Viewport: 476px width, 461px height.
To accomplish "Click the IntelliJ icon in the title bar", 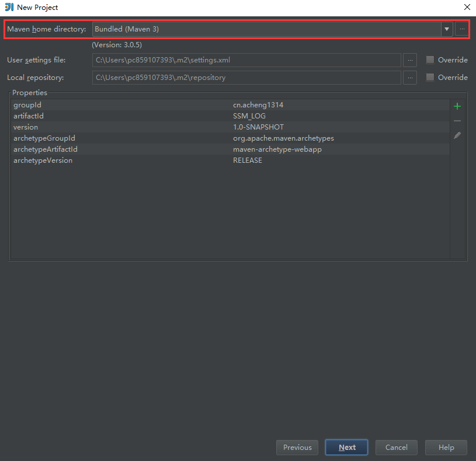I will (x=9, y=7).
